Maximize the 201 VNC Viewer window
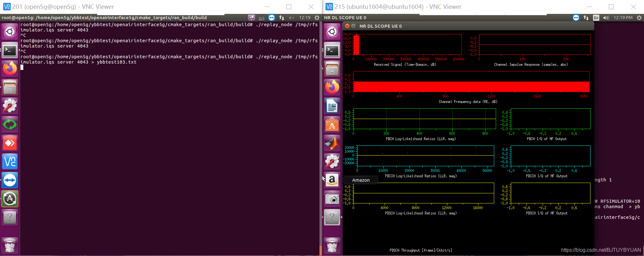This screenshot has height=256, width=644. [289, 7]
